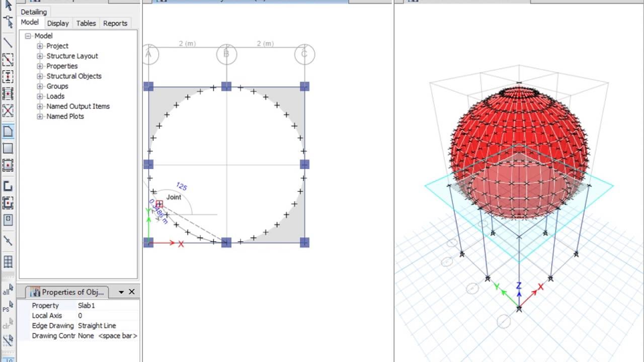
Task: Pick the Quick Draw Floor/Wall tool
Action: coord(8,165)
